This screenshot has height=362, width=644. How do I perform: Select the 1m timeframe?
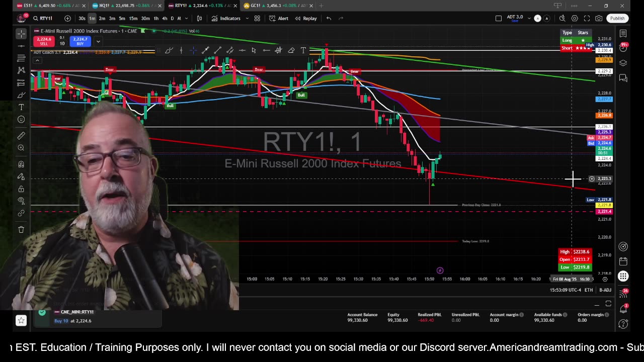click(x=92, y=19)
